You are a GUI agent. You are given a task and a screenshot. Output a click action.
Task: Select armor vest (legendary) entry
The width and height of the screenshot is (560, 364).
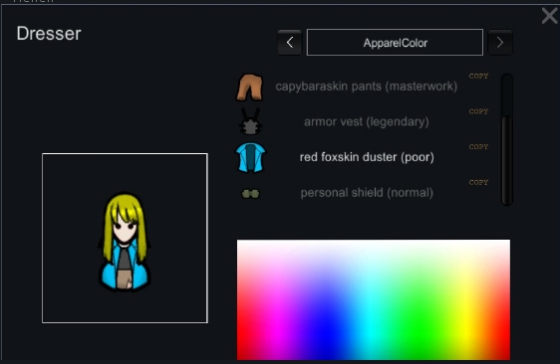(x=366, y=122)
